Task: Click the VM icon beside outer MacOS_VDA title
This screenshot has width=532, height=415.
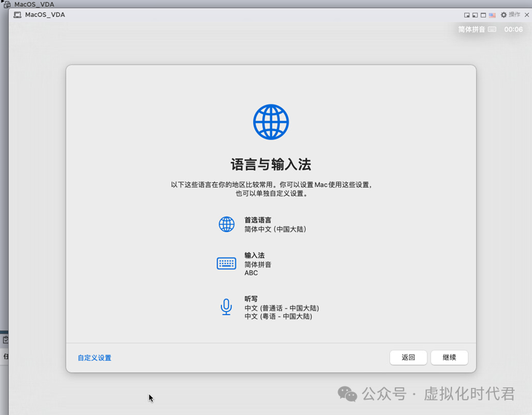Action: 7,4
